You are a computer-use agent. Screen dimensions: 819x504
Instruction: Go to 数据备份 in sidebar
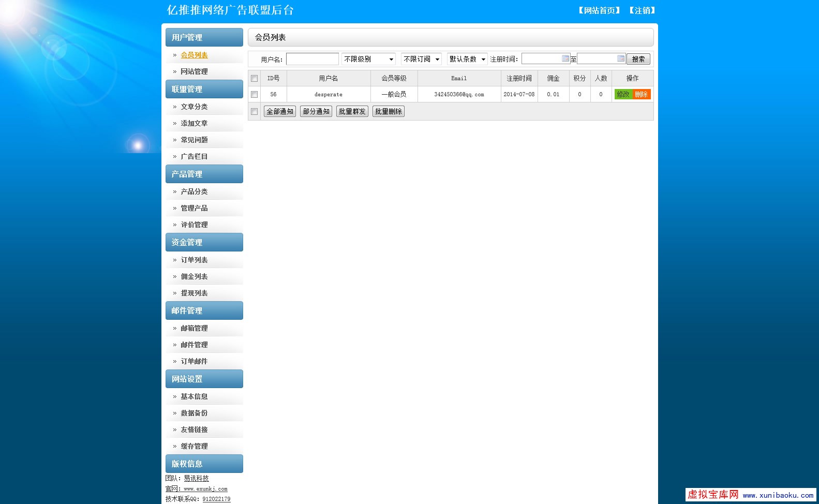(x=194, y=413)
